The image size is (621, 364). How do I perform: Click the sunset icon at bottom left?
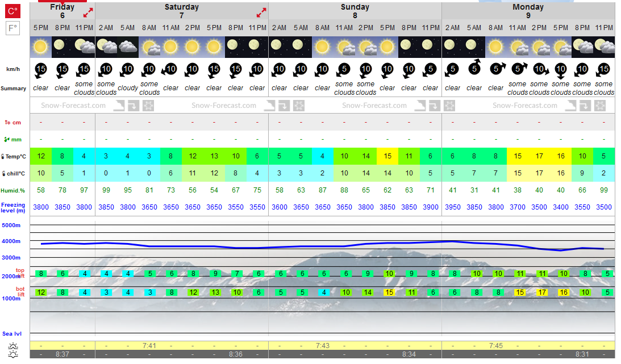pos(12,354)
